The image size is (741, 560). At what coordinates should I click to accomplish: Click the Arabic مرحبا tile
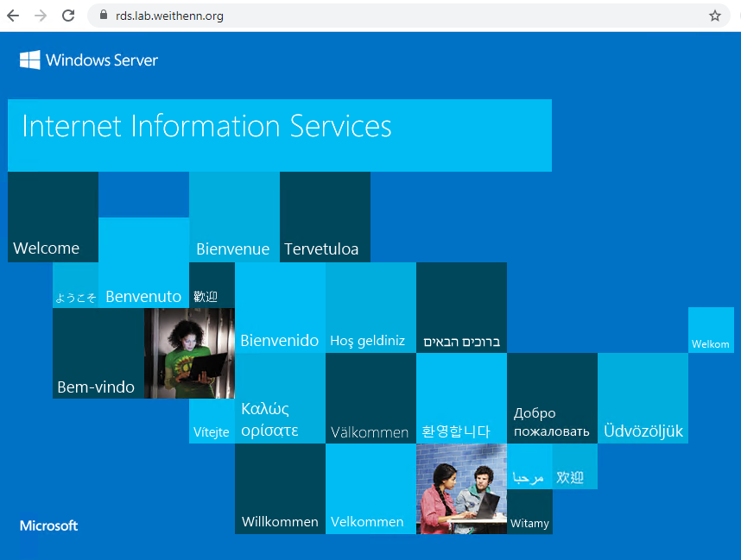click(x=529, y=467)
